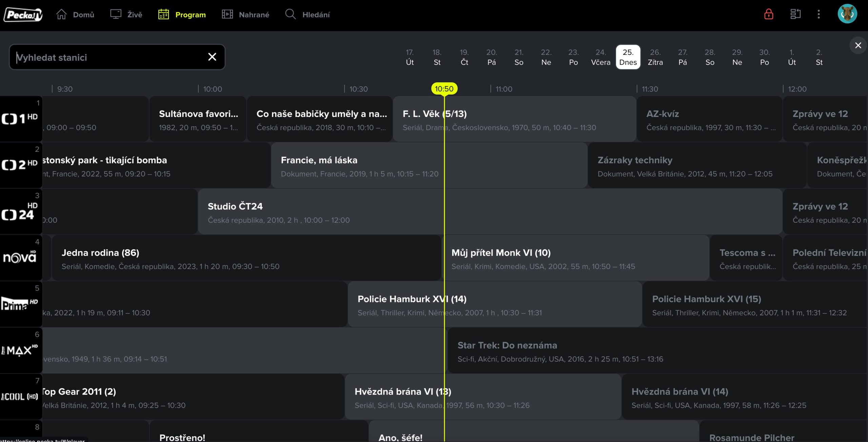The image size is (868, 442).
Task: Open Jedna rodina (86) program
Action: (246, 258)
